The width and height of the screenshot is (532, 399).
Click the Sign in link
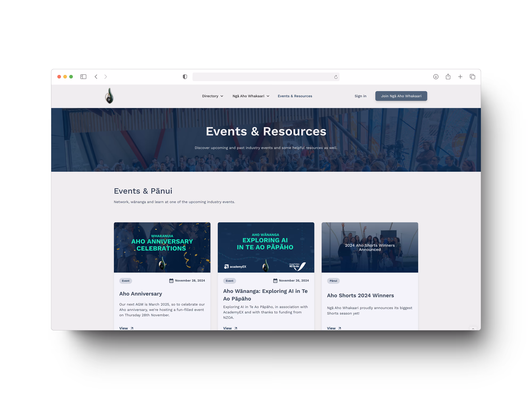(x=360, y=96)
